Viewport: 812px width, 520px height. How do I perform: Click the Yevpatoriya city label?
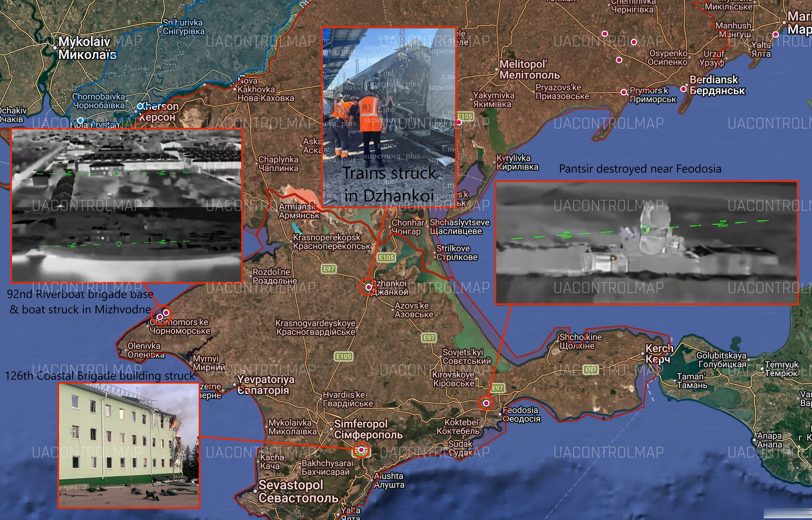coord(266,385)
